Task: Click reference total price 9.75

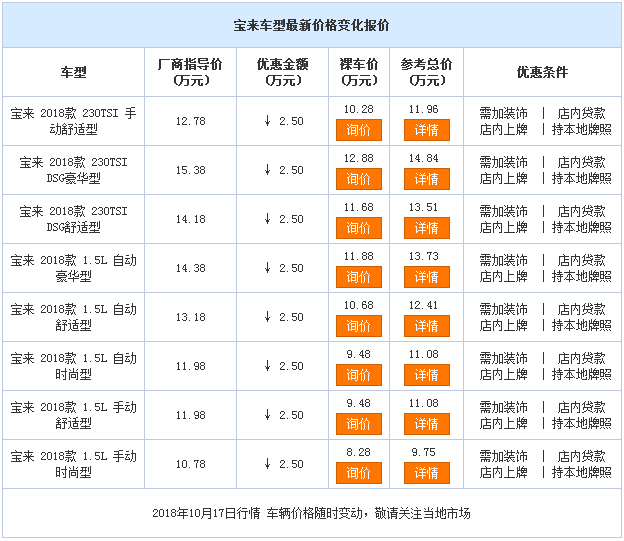Action: click(423, 452)
